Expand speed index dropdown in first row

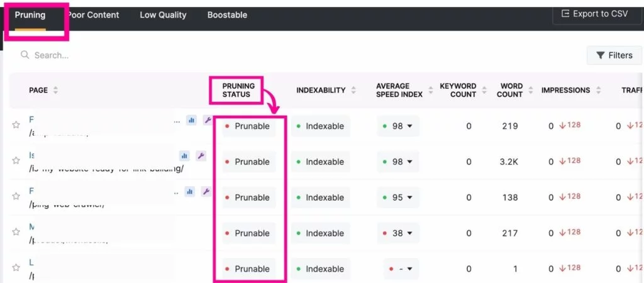tap(409, 126)
